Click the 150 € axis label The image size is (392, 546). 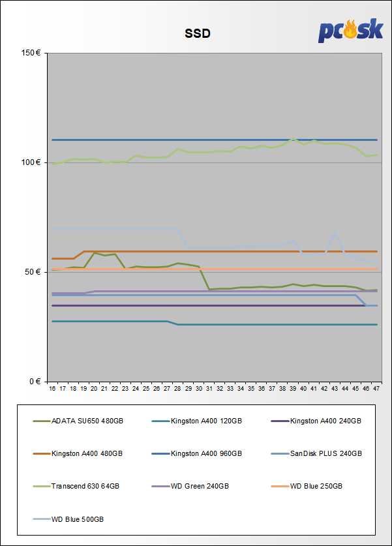[x=31, y=53]
